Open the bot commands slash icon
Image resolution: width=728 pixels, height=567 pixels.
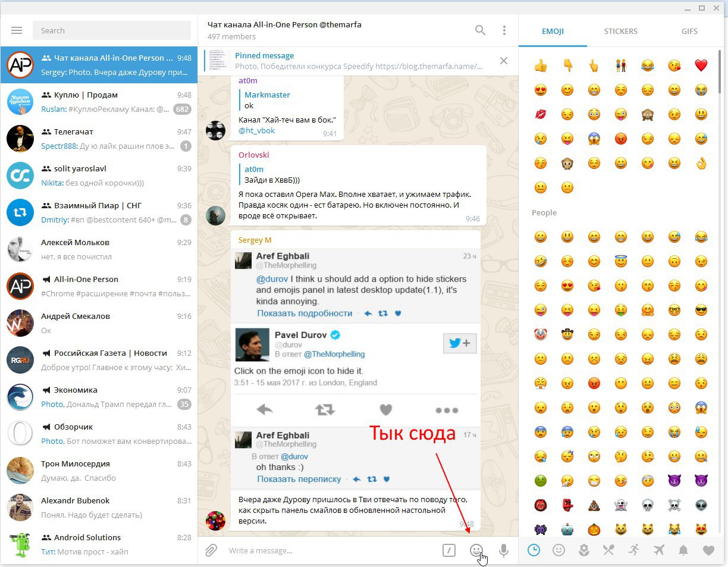pyautogui.click(x=449, y=550)
